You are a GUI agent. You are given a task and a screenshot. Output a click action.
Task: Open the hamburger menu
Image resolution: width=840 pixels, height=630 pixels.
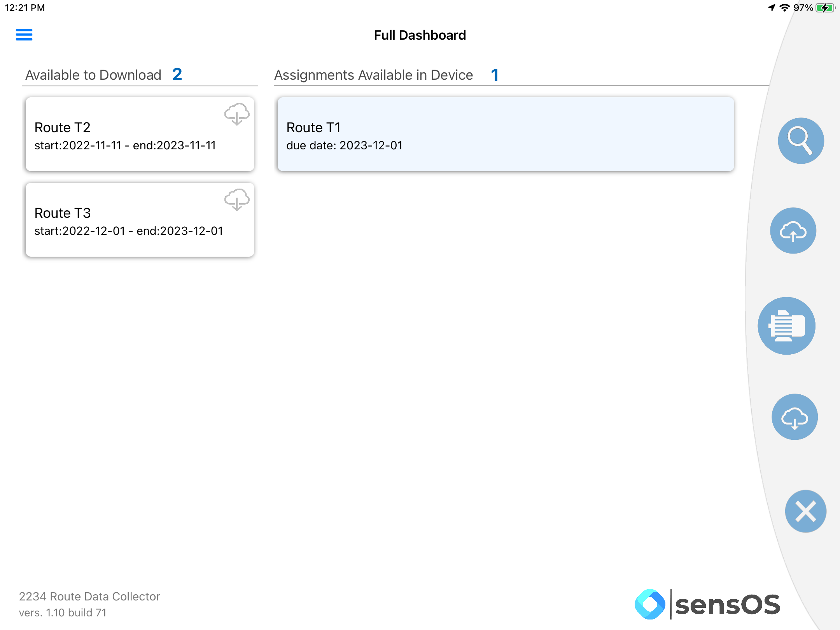pyautogui.click(x=24, y=35)
